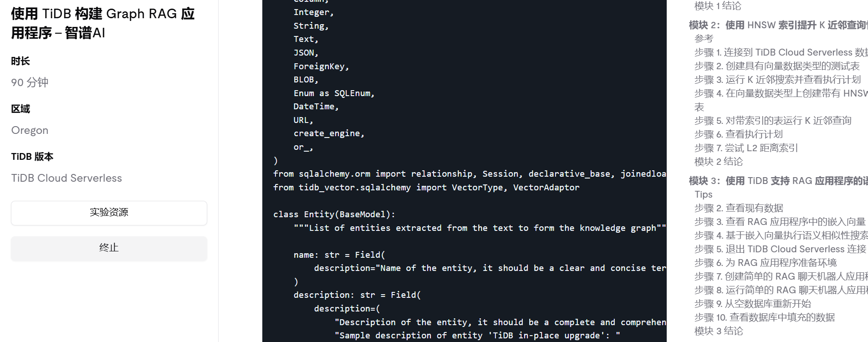Open 模块 2 结论 link

(718, 162)
